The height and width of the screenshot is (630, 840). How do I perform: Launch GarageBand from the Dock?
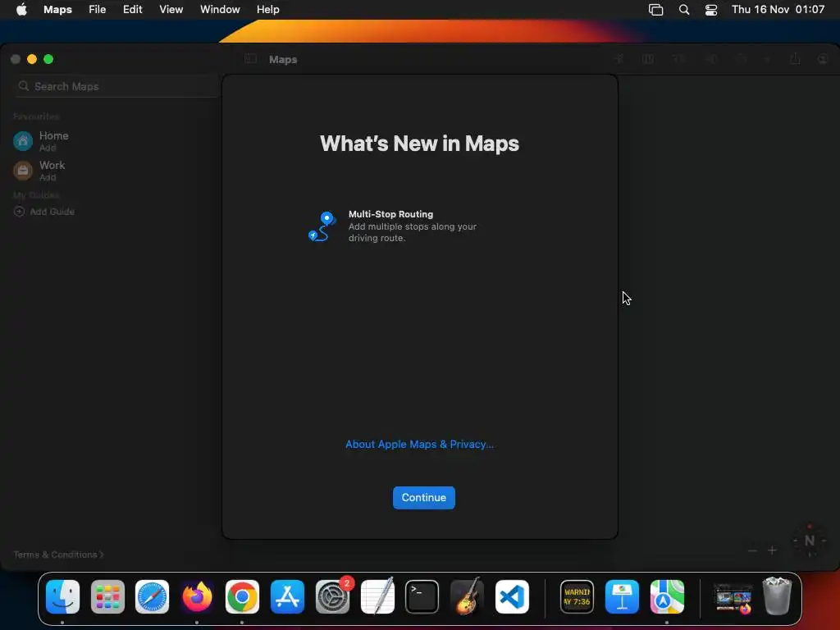[x=467, y=597]
